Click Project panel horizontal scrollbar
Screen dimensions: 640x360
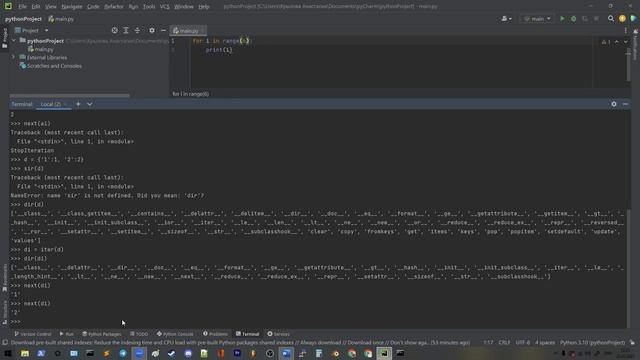69,96
